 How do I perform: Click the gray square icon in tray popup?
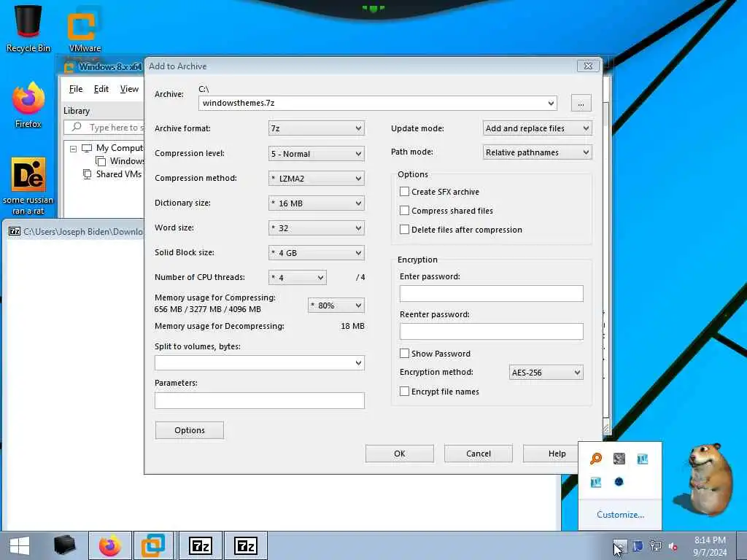coord(619,459)
